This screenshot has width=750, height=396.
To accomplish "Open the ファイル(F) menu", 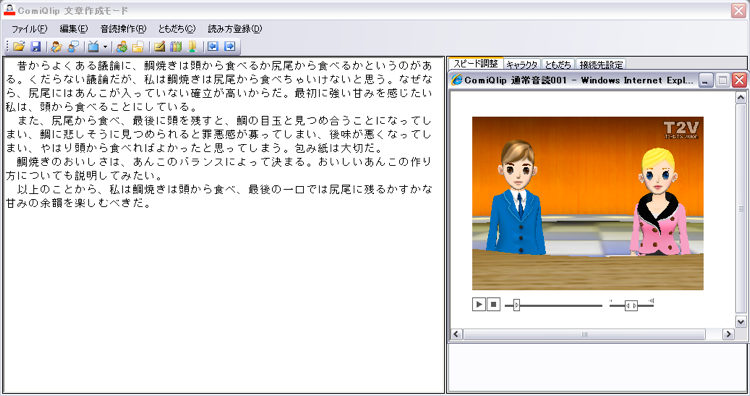I will 29,29.
